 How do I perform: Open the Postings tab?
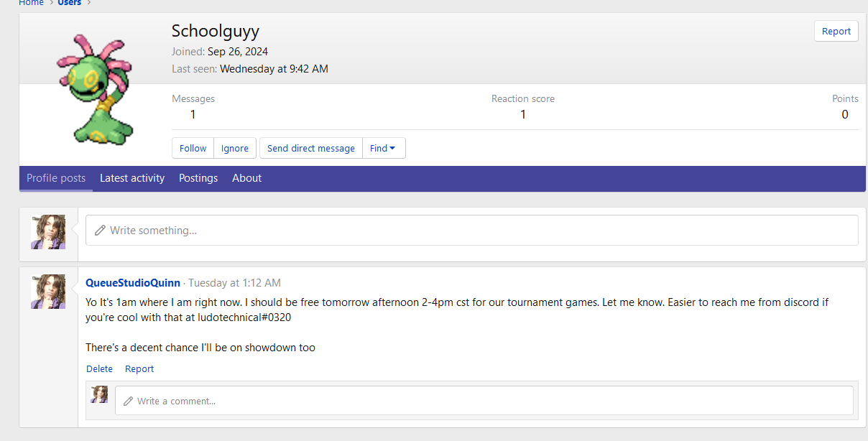(x=198, y=178)
